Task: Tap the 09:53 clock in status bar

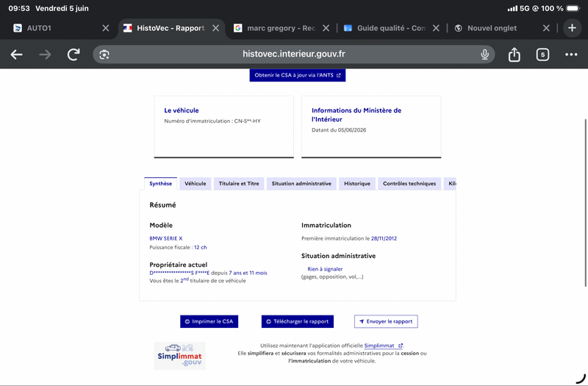Action: coord(19,8)
